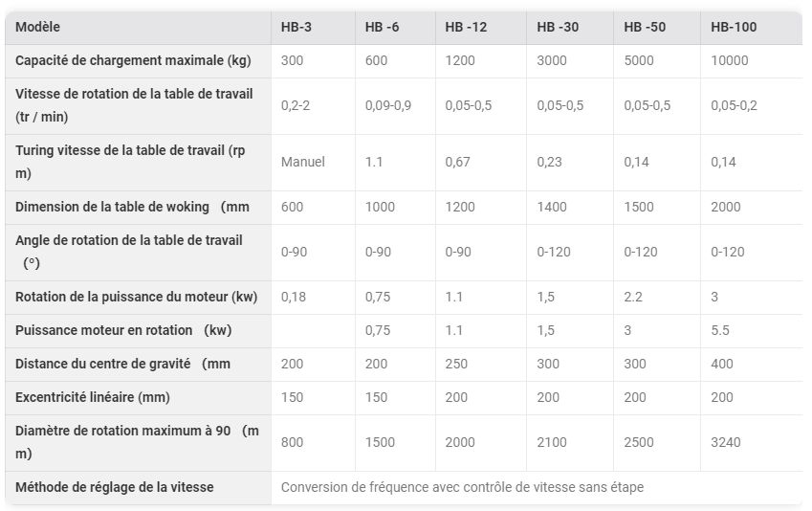Choose the HB -30 column header
The width and height of the screenshot is (812, 511).
(x=558, y=27)
